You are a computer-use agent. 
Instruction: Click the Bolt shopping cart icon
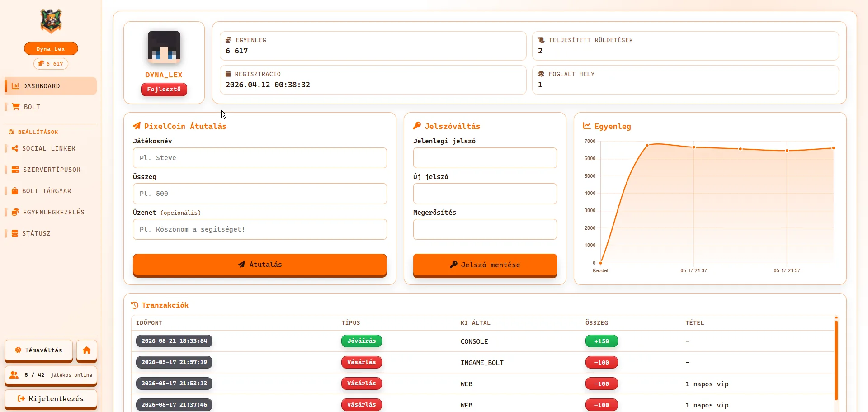16,107
